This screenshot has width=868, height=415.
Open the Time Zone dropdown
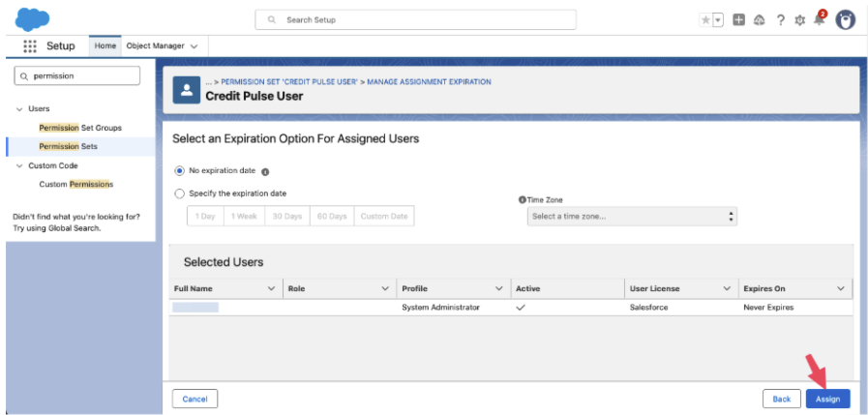(632, 217)
